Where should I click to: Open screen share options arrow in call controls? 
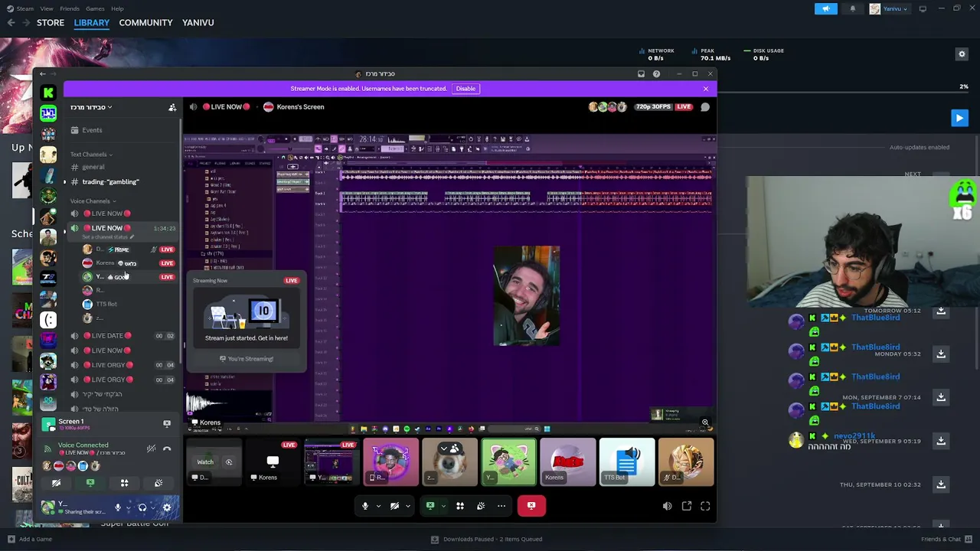pyautogui.click(x=443, y=506)
